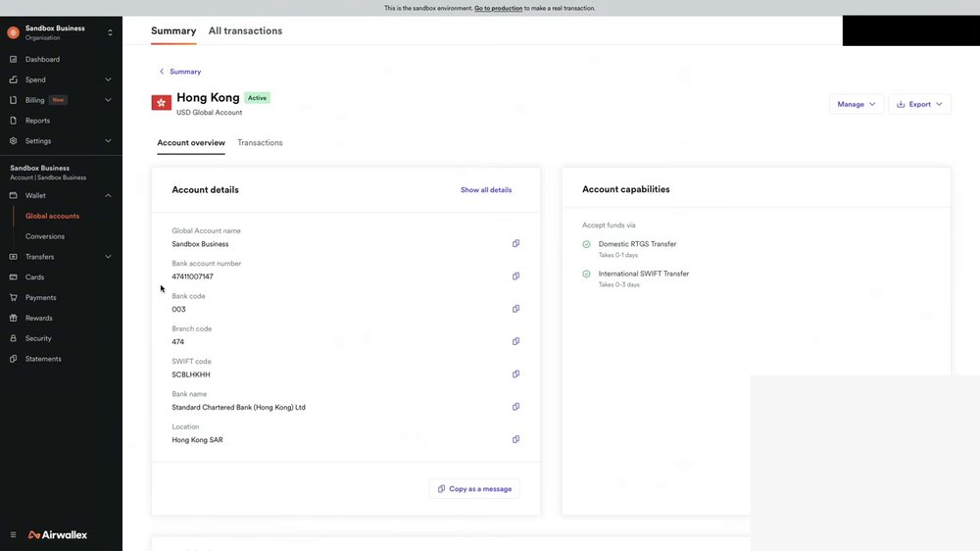The image size is (980, 551).
Task: Open the organisation switcher arrows
Action: point(110,32)
